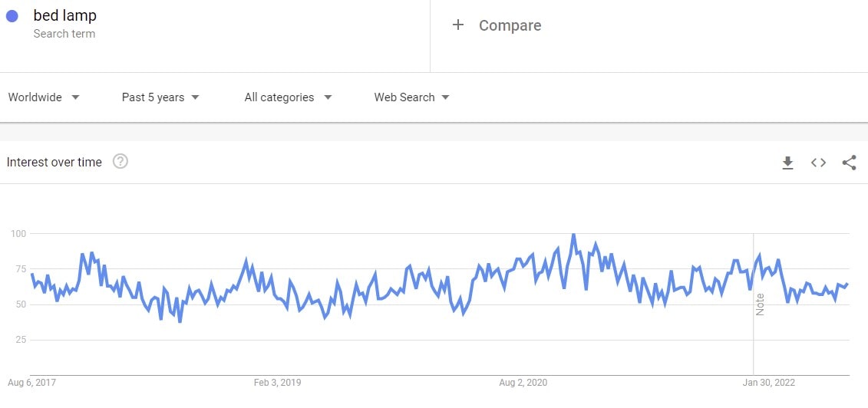868x408 pixels.
Task: Click the share chart icon
Action: [x=849, y=163]
